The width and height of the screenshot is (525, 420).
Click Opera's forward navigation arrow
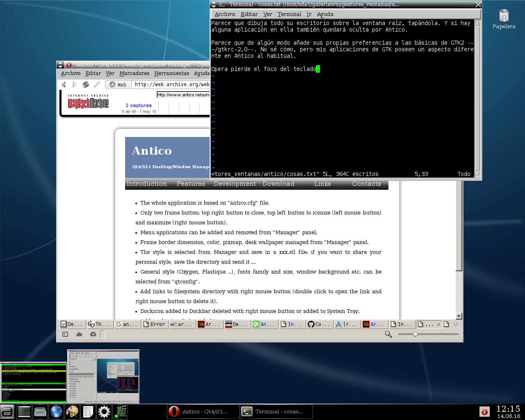74,84
